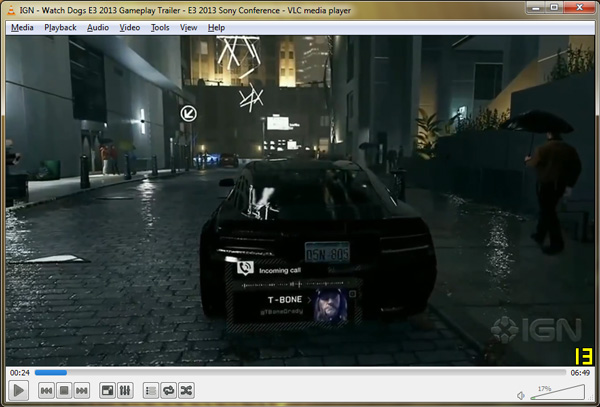Open the Video menu

(x=130, y=28)
